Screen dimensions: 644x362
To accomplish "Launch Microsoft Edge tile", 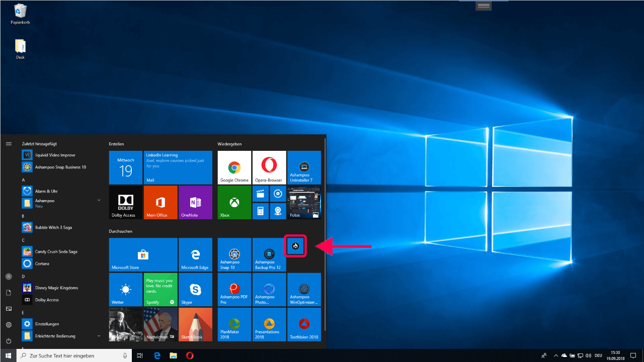I will pyautogui.click(x=195, y=254).
